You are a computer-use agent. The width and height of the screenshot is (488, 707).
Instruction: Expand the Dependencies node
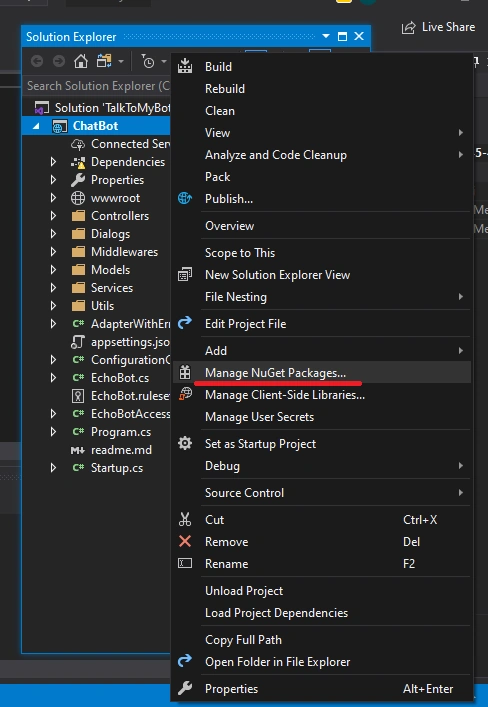click(53, 161)
